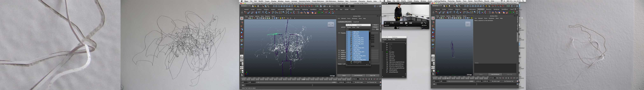Open the share icon in QuickTime player

pyautogui.click(x=422, y=23)
